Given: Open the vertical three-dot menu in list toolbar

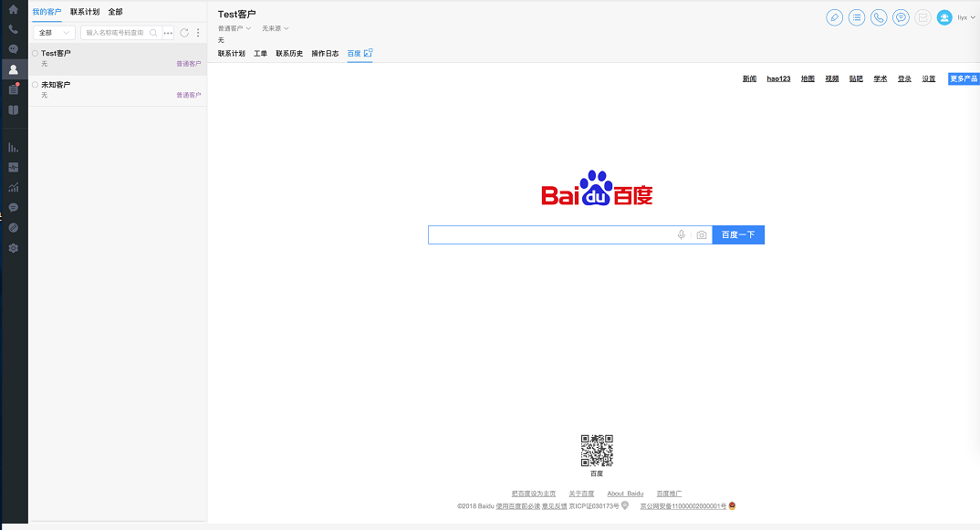Looking at the screenshot, I should pos(198,33).
